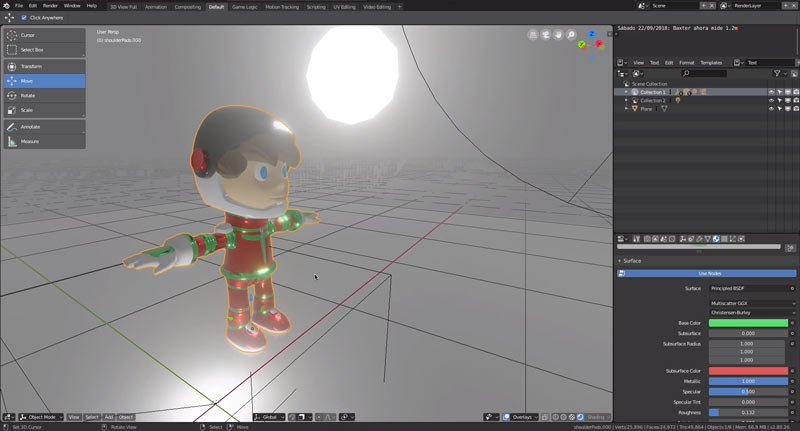Toggle Collection 1 selectable arrow icon

pyautogui.click(x=779, y=92)
